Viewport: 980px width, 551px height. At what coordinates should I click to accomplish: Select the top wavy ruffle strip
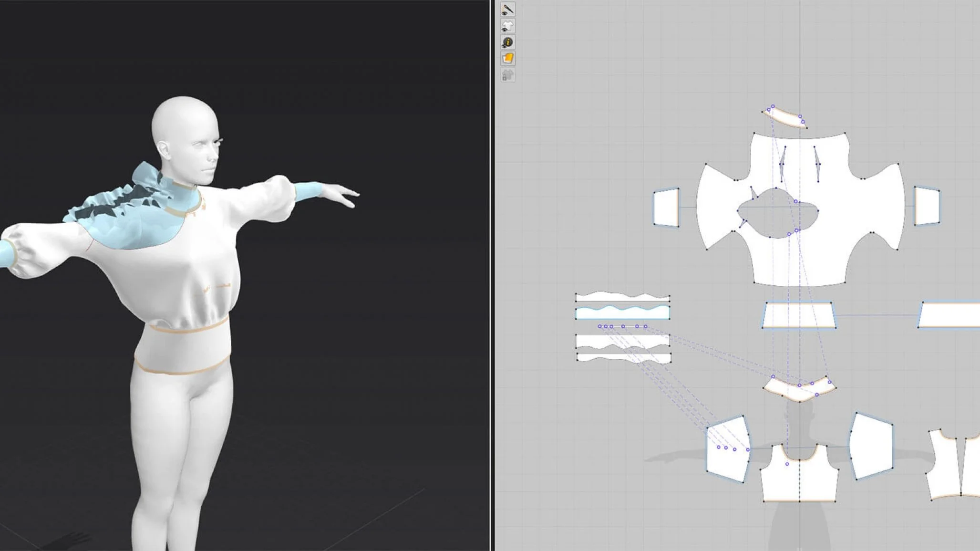(x=622, y=298)
